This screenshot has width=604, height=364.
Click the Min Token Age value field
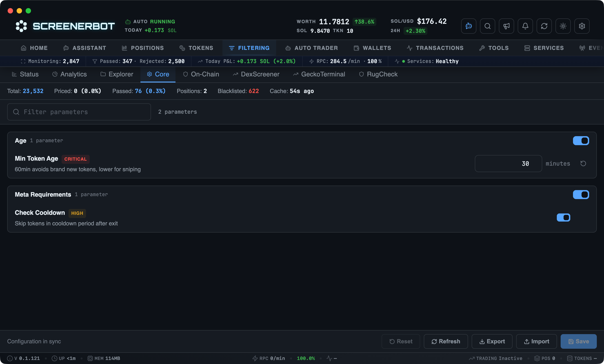coord(508,164)
